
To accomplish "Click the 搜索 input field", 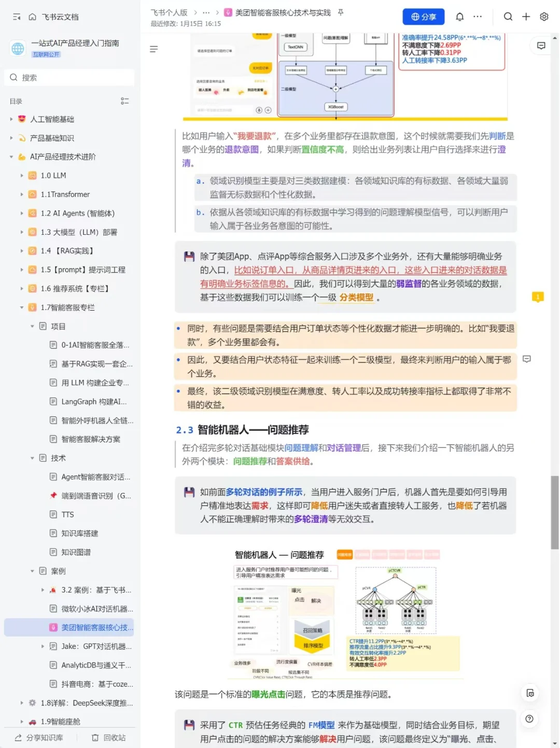I will click(69, 78).
